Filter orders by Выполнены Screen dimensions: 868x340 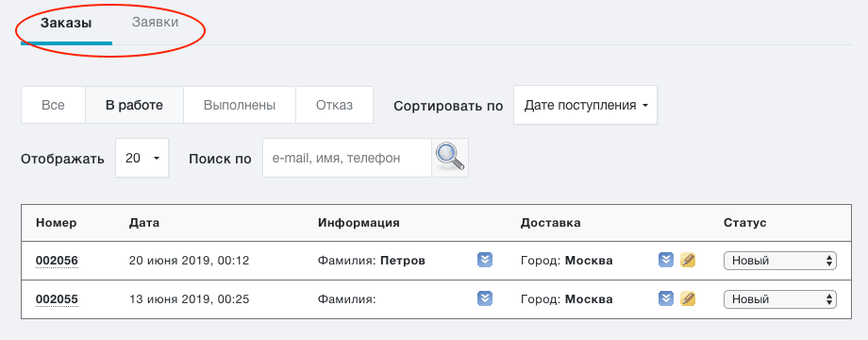240,105
